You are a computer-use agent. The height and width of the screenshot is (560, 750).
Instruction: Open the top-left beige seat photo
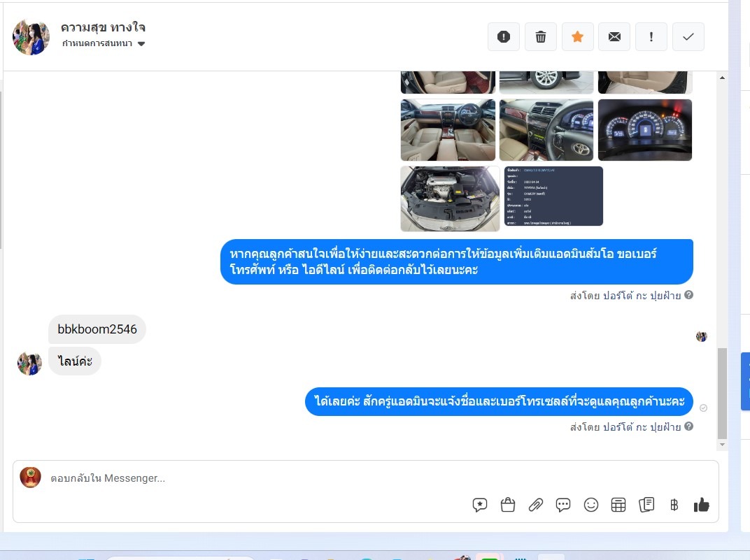point(448,82)
